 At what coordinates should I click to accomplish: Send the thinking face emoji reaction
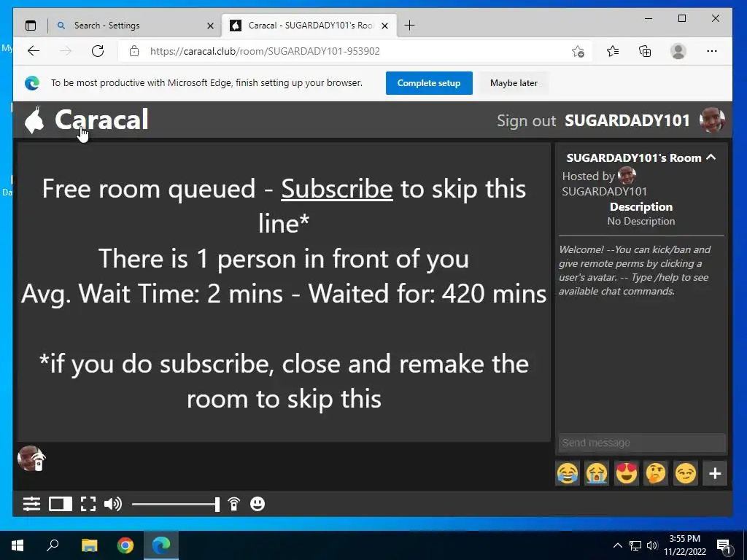point(656,473)
